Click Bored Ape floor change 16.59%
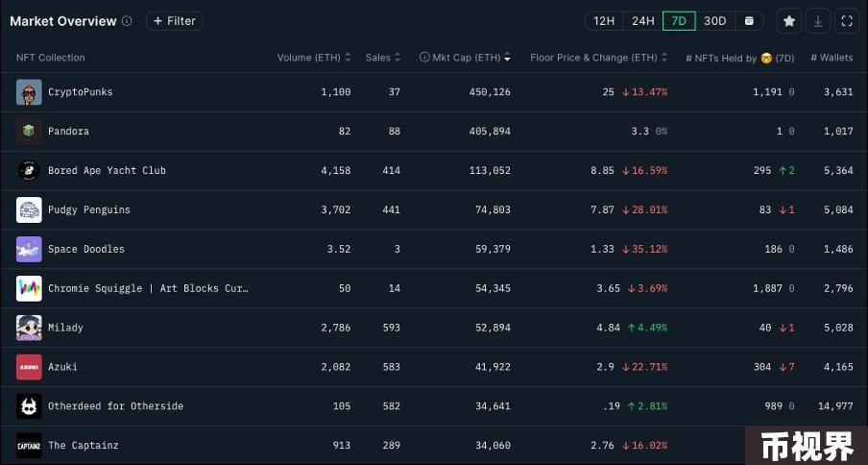 point(645,170)
